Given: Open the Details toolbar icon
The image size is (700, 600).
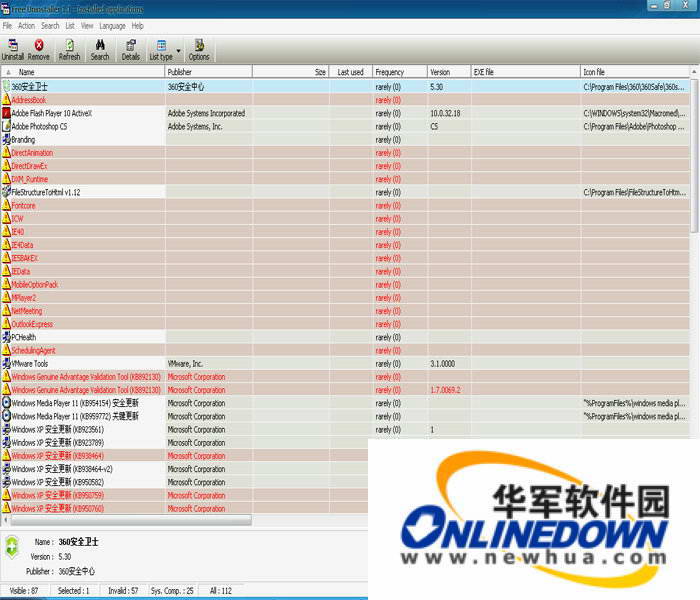Looking at the screenshot, I should 131,45.
